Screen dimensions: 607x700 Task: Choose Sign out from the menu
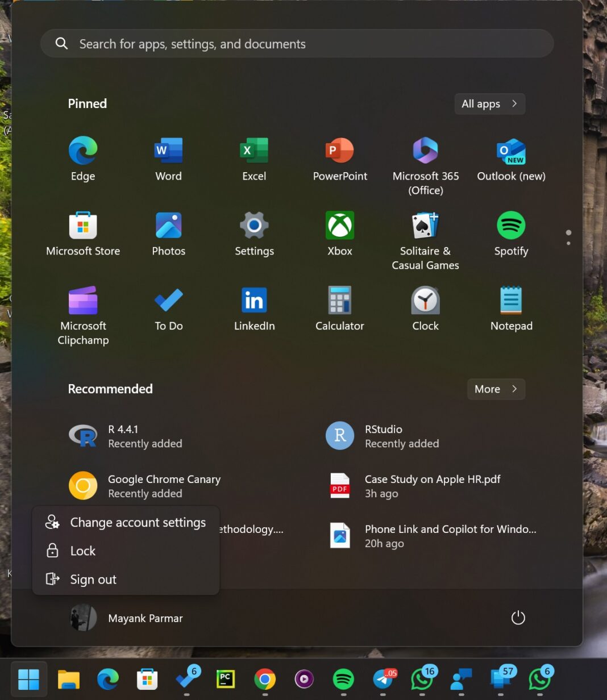point(93,579)
